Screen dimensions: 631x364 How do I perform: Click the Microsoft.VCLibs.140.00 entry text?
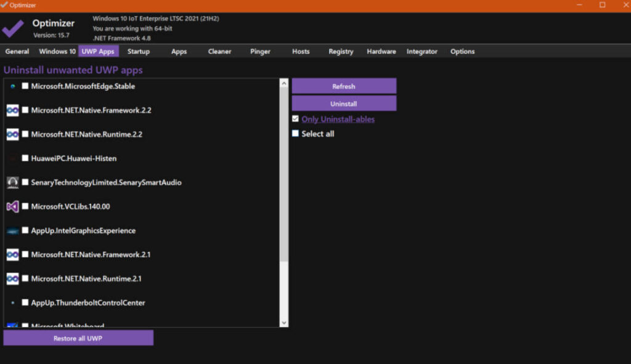click(70, 207)
